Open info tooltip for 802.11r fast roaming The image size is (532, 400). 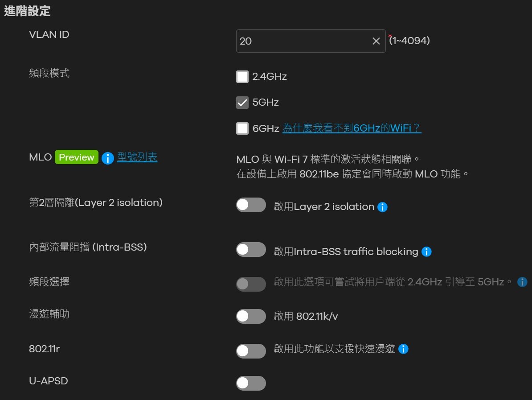pos(403,349)
